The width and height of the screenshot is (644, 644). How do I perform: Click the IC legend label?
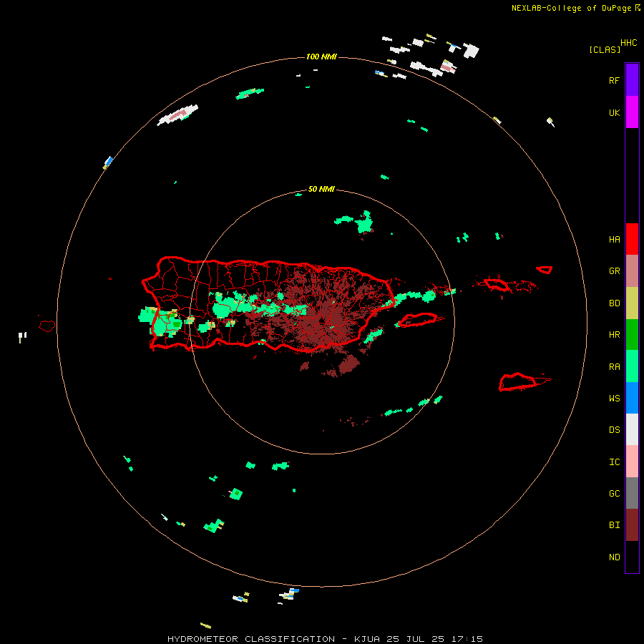614,462
